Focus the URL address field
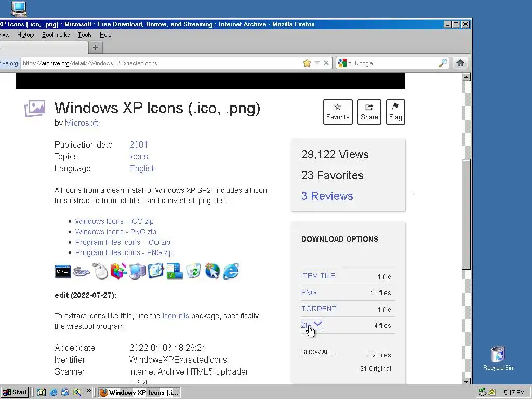 point(161,63)
